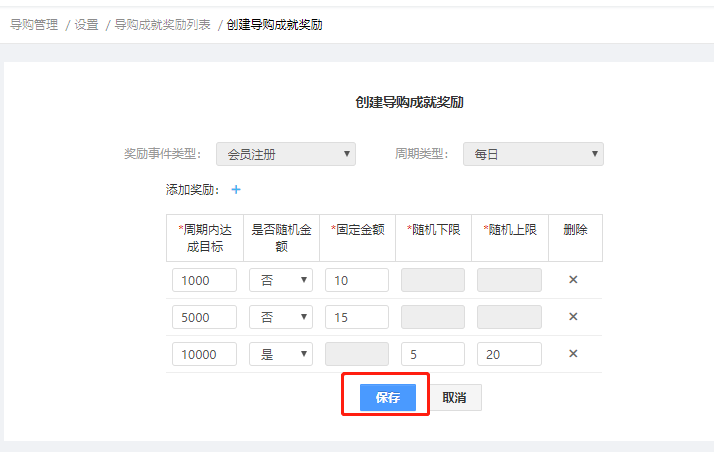Viewport: 714px width, 452px height.
Task: Focus target field containing 1000
Action: pos(204,280)
